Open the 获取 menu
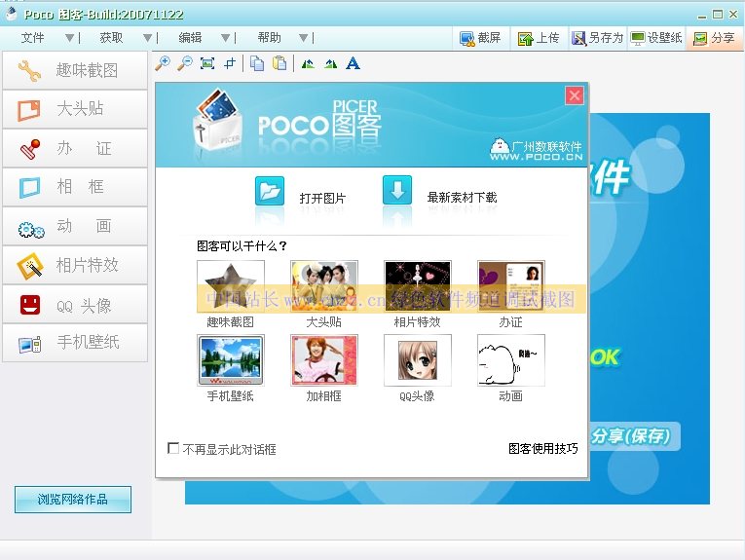 tap(111, 38)
